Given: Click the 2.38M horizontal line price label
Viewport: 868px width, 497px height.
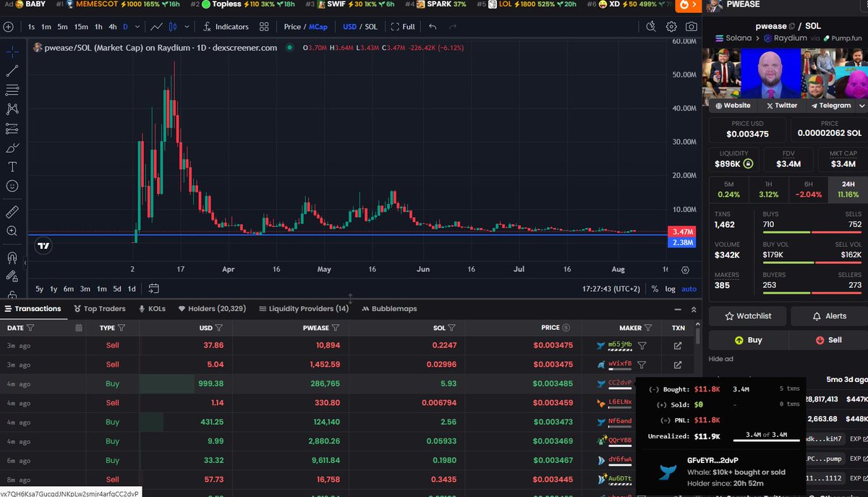Looking at the screenshot, I should 684,242.
